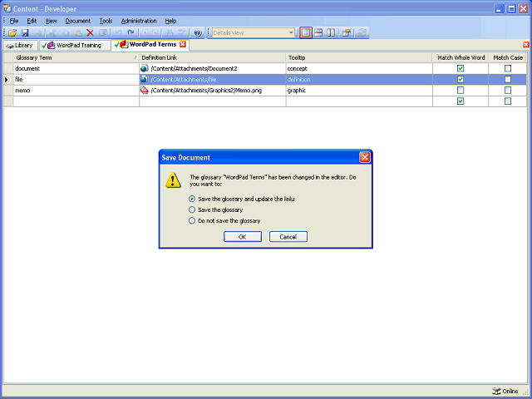Click the Undo arrow toolbar icon
This screenshot has height=399, width=532.
(x=118, y=33)
